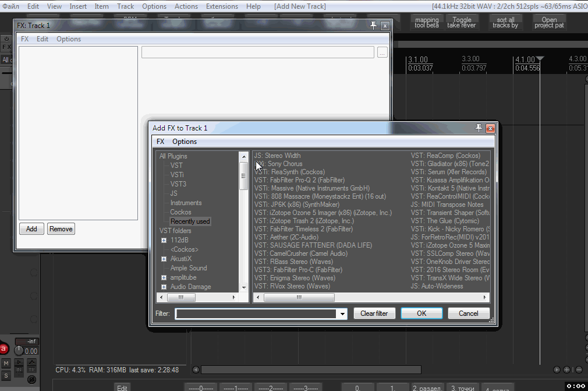Open the Insert menu in the main menu bar
The height and width of the screenshot is (391, 588).
coord(78,6)
